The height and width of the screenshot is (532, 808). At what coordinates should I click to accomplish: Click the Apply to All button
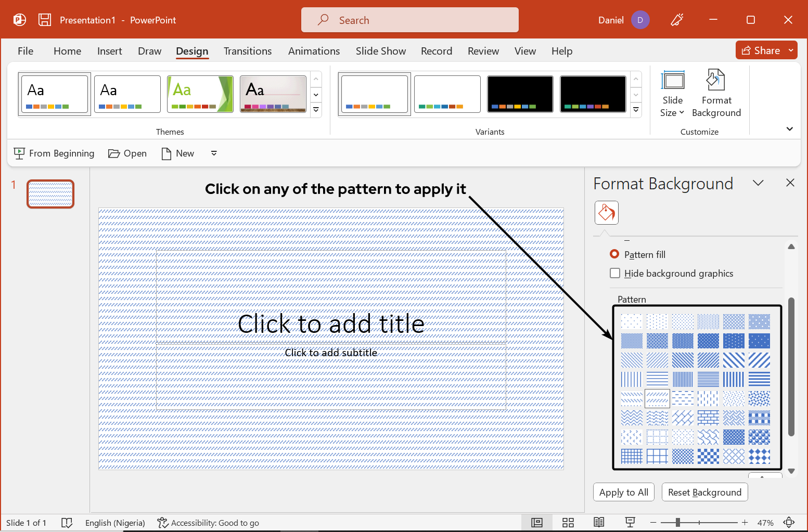[x=623, y=492]
